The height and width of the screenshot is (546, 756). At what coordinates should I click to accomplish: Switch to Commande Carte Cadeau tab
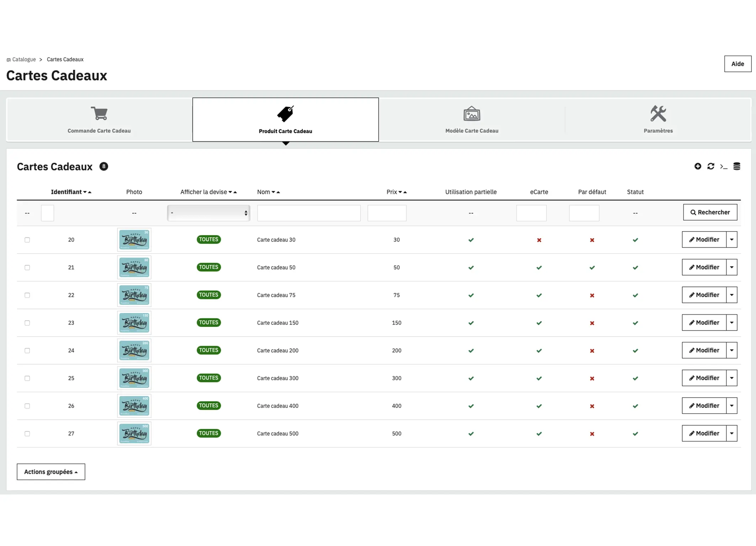coord(99,120)
